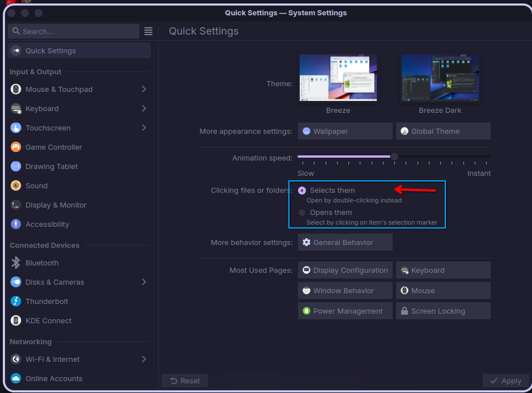Screen dimensions: 532x393
Task: Click the Online Accounts cloud icon
Action: (16, 378)
